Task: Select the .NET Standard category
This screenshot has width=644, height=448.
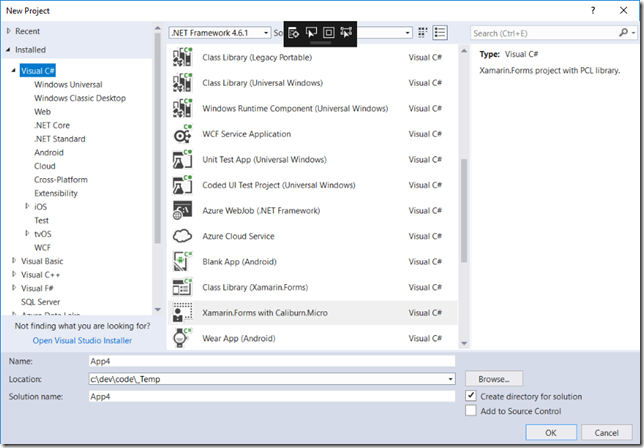Action: coord(60,139)
